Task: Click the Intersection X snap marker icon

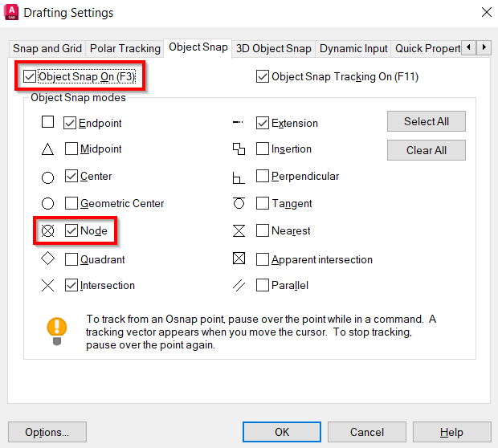Action: (48, 285)
